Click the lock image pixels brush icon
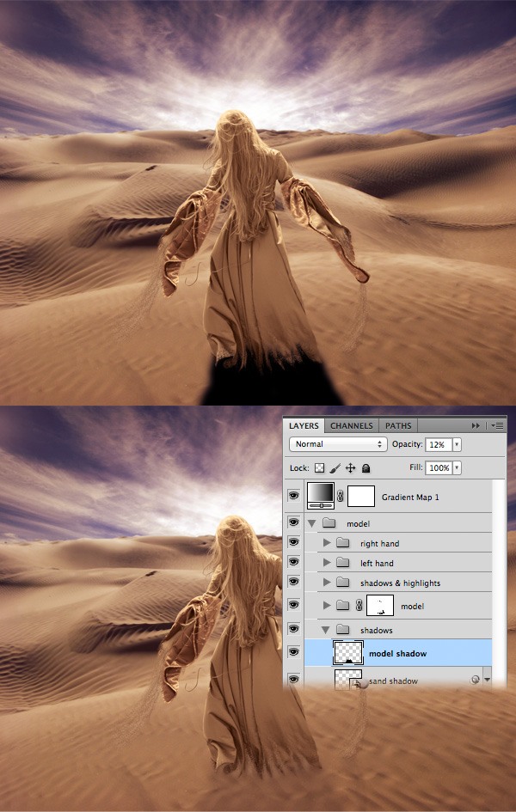The height and width of the screenshot is (812, 516). [335, 468]
